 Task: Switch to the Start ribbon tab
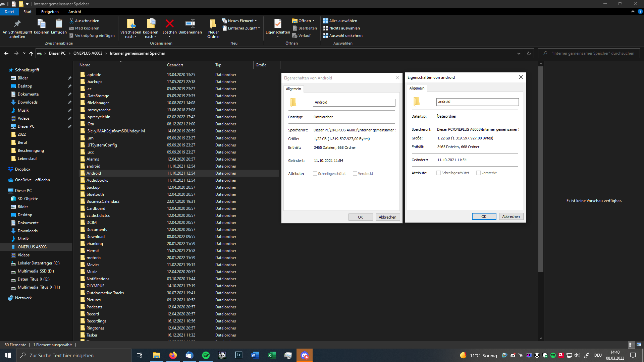tap(28, 11)
